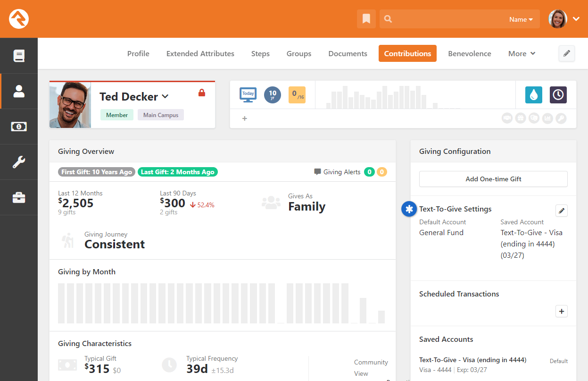Click the General Fund default account
Viewport: 588px width, 381px height.
[x=441, y=232]
